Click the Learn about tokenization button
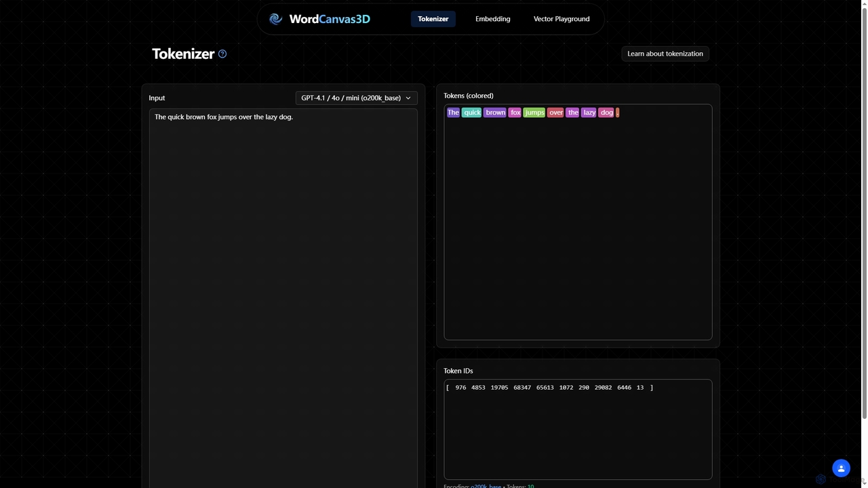The height and width of the screenshot is (488, 868). [x=665, y=54]
